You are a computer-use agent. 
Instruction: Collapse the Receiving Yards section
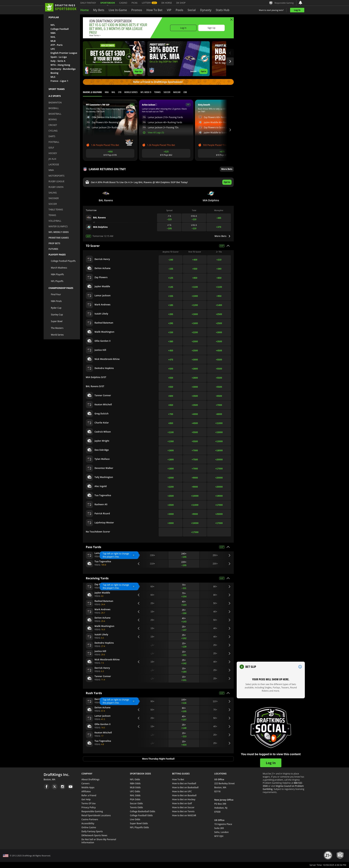[x=228, y=578]
